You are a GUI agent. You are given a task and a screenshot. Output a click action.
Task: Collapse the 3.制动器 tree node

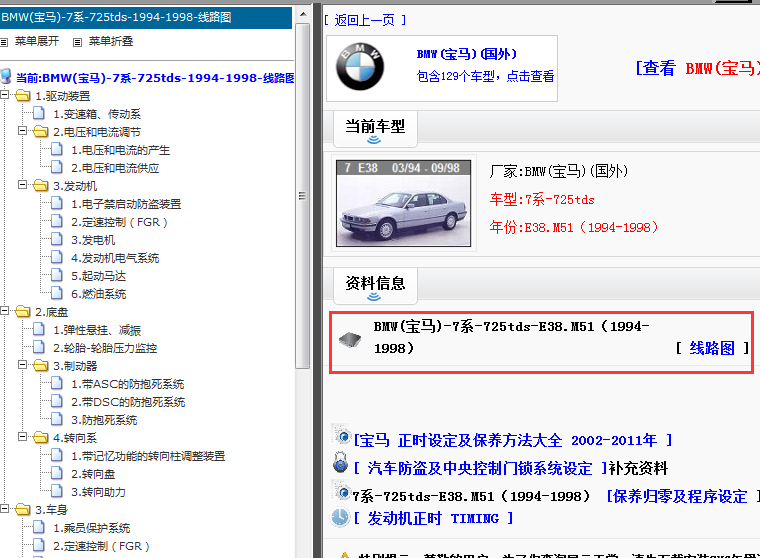pyautogui.click(x=22, y=365)
